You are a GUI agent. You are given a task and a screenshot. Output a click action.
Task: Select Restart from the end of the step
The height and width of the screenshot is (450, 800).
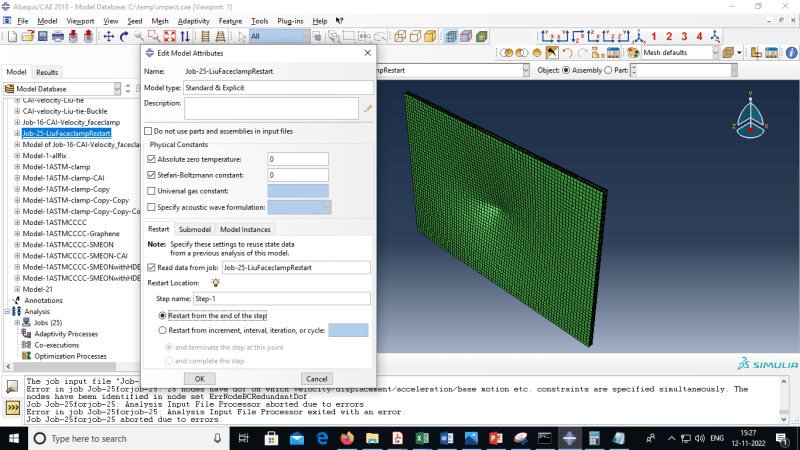(162, 316)
